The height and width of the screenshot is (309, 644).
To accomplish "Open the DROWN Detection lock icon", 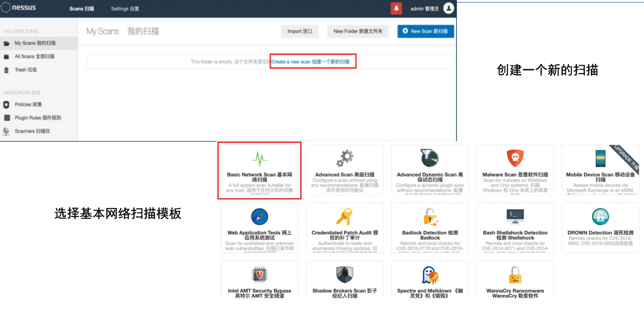I will point(600,217).
